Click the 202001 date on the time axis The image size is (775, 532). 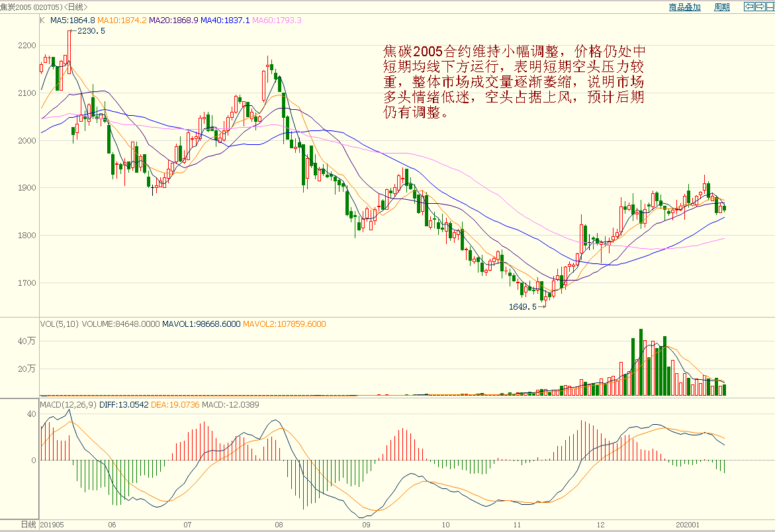(x=688, y=524)
